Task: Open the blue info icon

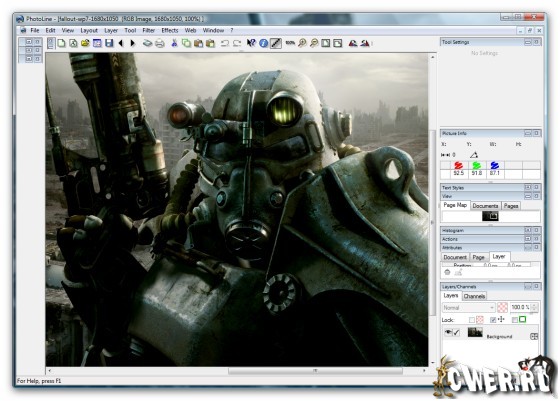Action: (x=264, y=44)
